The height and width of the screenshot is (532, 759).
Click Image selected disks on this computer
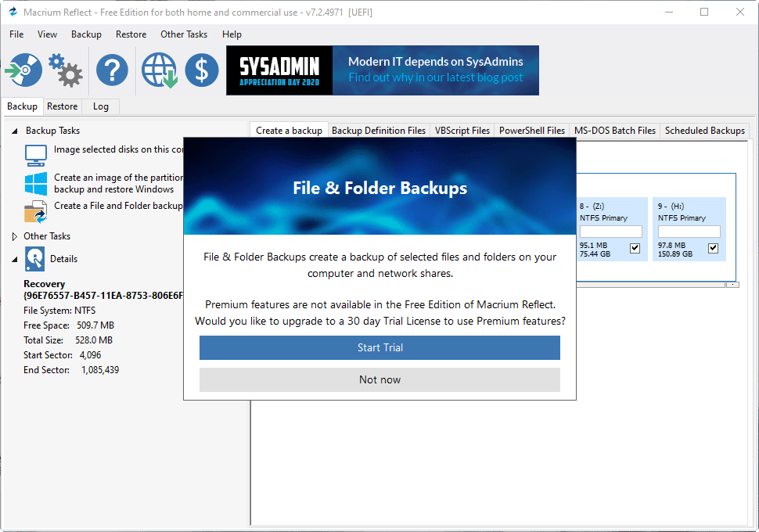point(119,149)
